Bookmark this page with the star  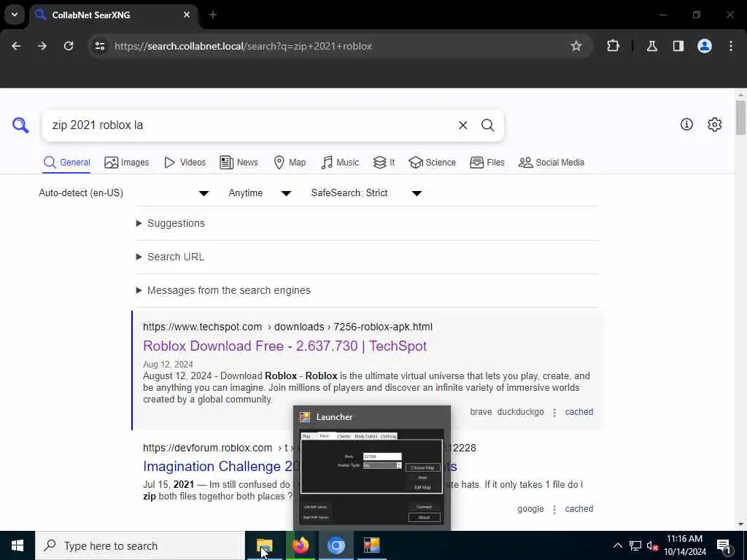coord(576,46)
